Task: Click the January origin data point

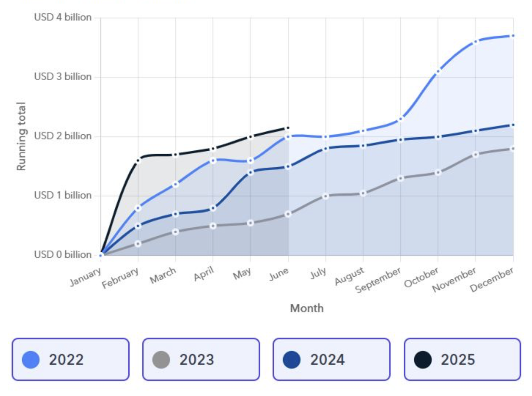Action: click(101, 255)
